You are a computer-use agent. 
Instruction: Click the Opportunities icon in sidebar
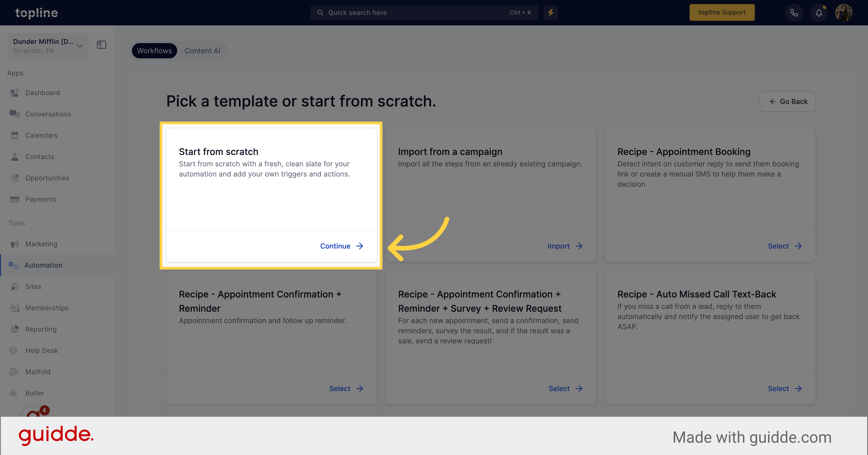point(14,178)
